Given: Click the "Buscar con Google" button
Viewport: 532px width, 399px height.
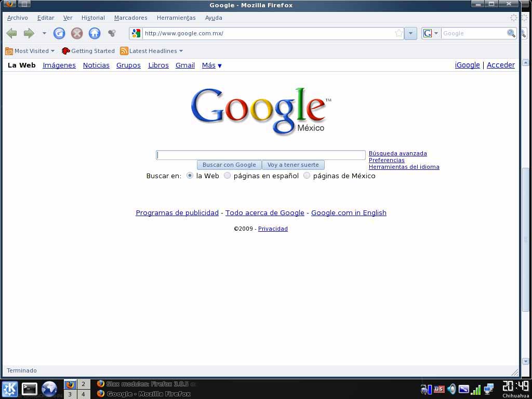Looking at the screenshot, I should [229, 165].
